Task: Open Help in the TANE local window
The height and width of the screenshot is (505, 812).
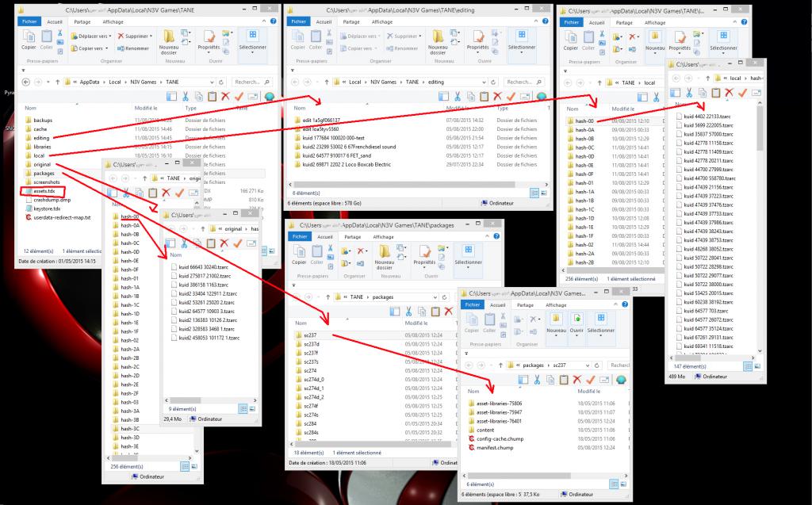Action: 744,21
